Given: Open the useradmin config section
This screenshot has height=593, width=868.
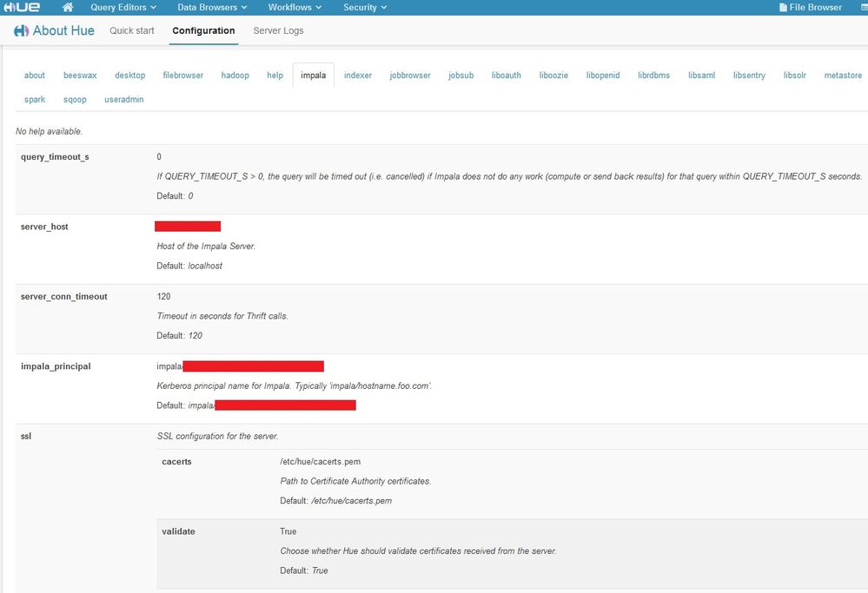Looking at the screenshot, I should pos(124,100).
